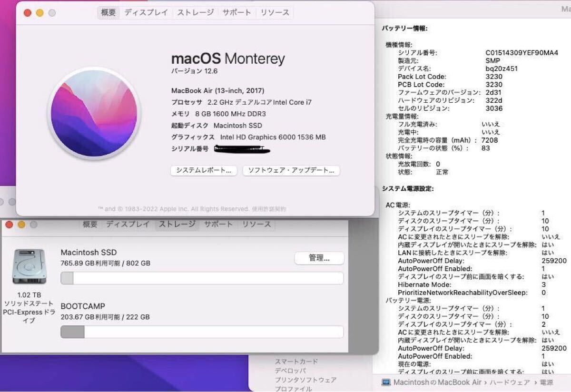The width and height of the screenshot is (571, 392).
Task: Go to リソース tab in the lower storage window
Action: (256, 224)
